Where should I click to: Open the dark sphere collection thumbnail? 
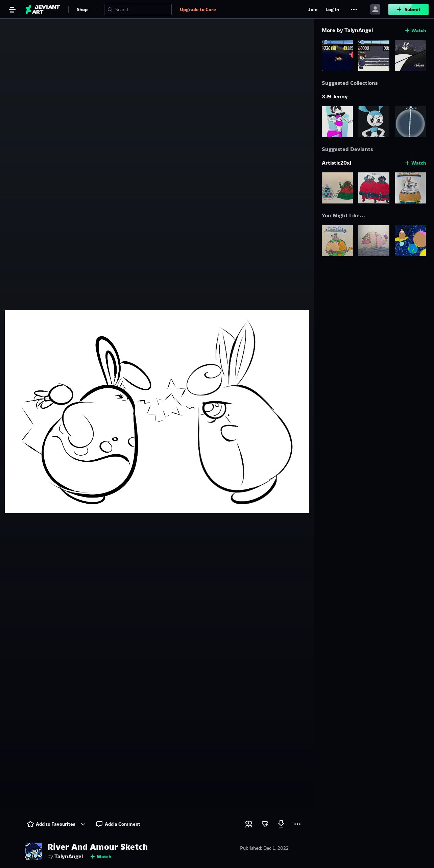[410, 122]
